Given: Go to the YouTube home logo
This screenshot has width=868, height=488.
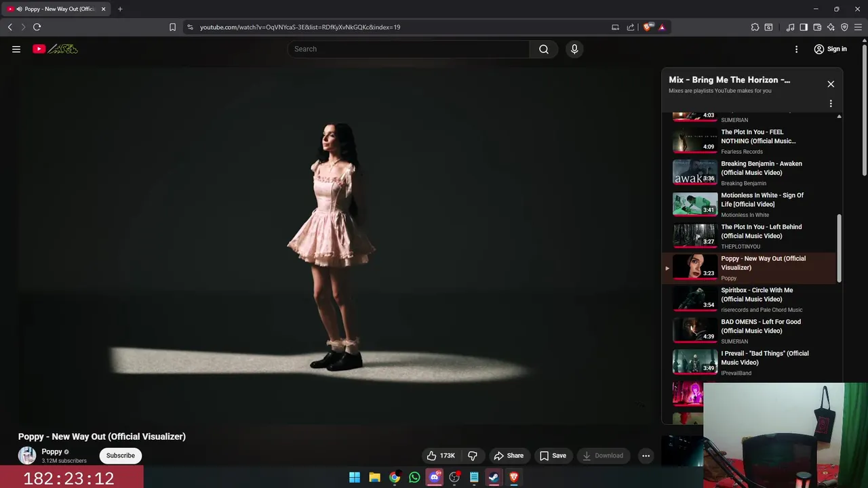Looking at the screenshot, I should pyautogui.click(x=55, y=49).
